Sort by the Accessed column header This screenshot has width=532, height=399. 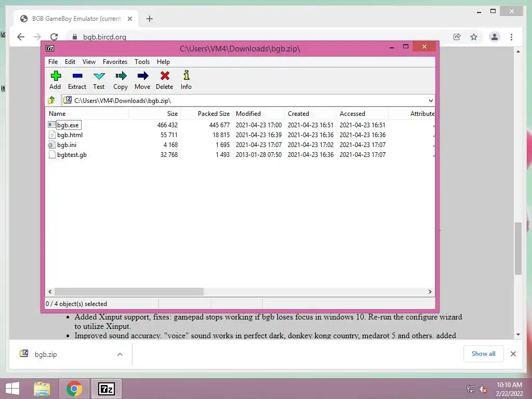click(362, 114)
